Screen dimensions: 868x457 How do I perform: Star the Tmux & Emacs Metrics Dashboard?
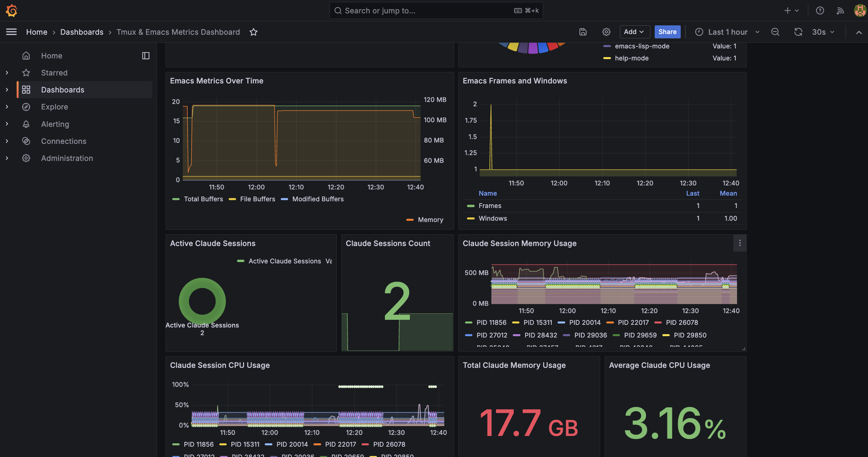tap(253, 32)
